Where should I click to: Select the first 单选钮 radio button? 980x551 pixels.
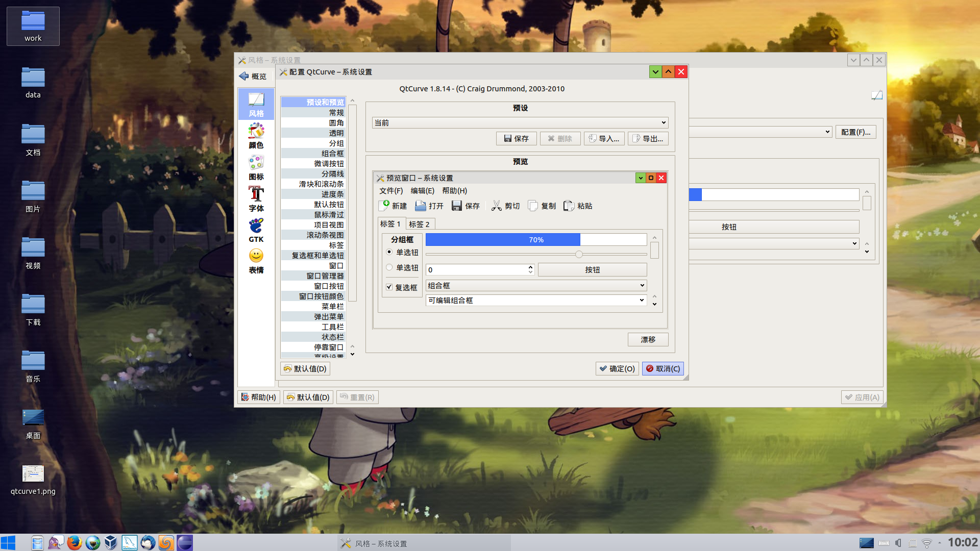click(389, 252)
